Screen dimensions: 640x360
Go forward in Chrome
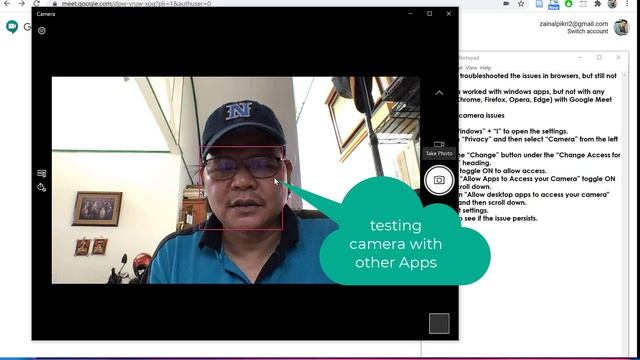point(22,3)
